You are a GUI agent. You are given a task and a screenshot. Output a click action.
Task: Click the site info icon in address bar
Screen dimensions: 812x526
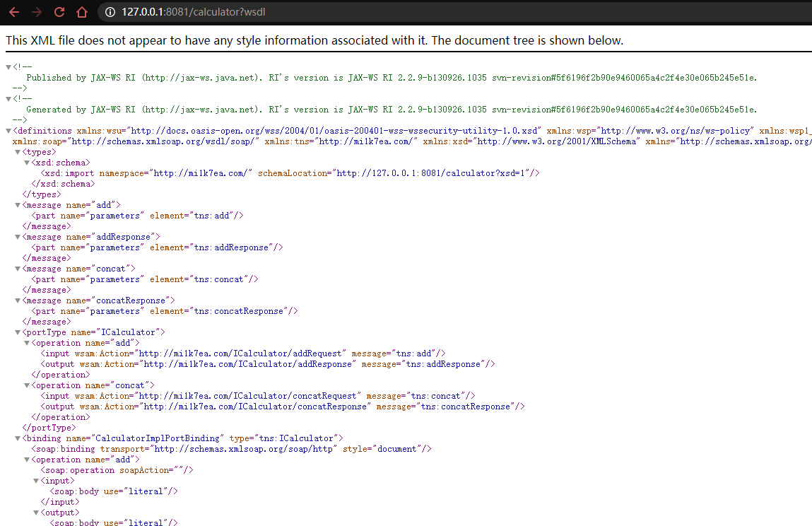pos(109,12)
